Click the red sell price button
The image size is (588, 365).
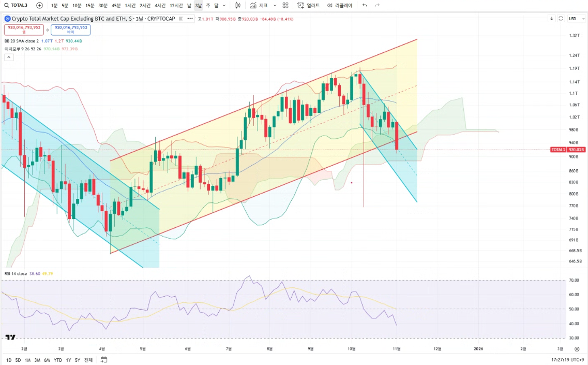click(24, 30)
